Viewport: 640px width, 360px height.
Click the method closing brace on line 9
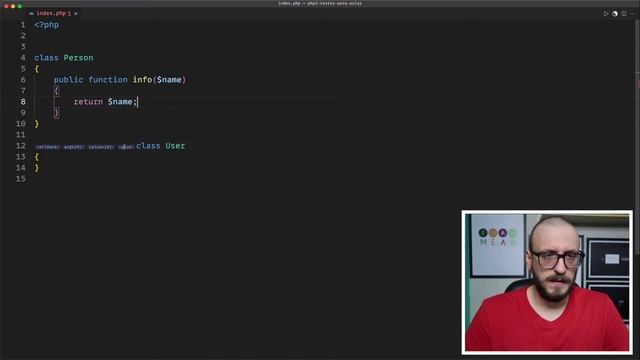pos(56,113)
